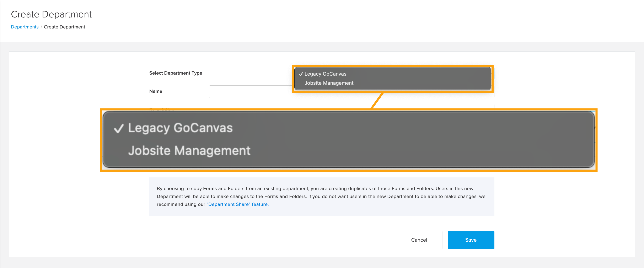Click the Create Department breadcrumb entry
The height and width of the screenshot is (268, 644).
[x=64, y=27]
